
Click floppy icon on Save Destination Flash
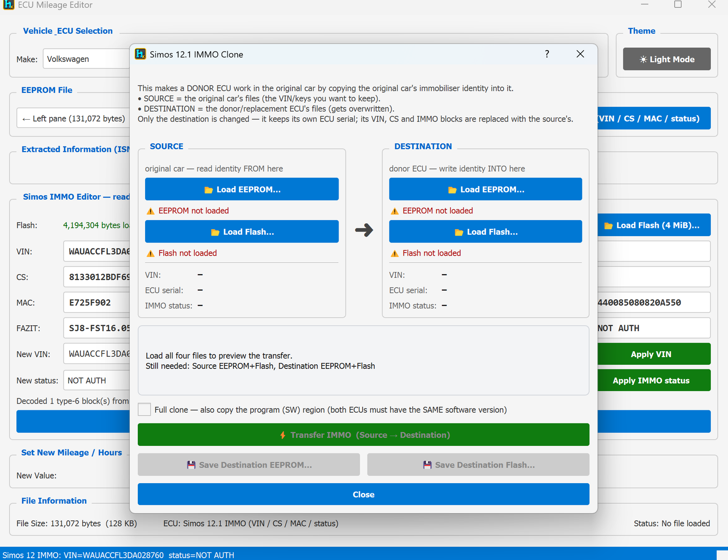tap(427, 465)
